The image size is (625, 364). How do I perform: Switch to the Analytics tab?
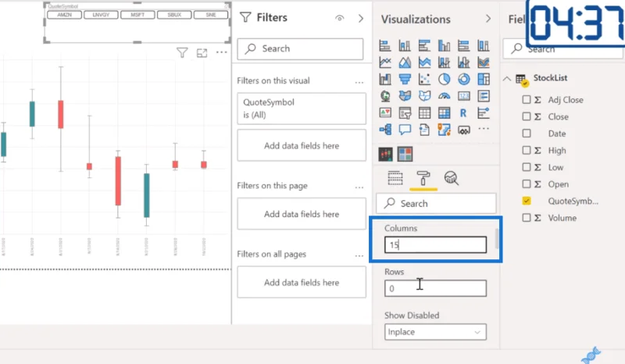click(x=452, y=178)
